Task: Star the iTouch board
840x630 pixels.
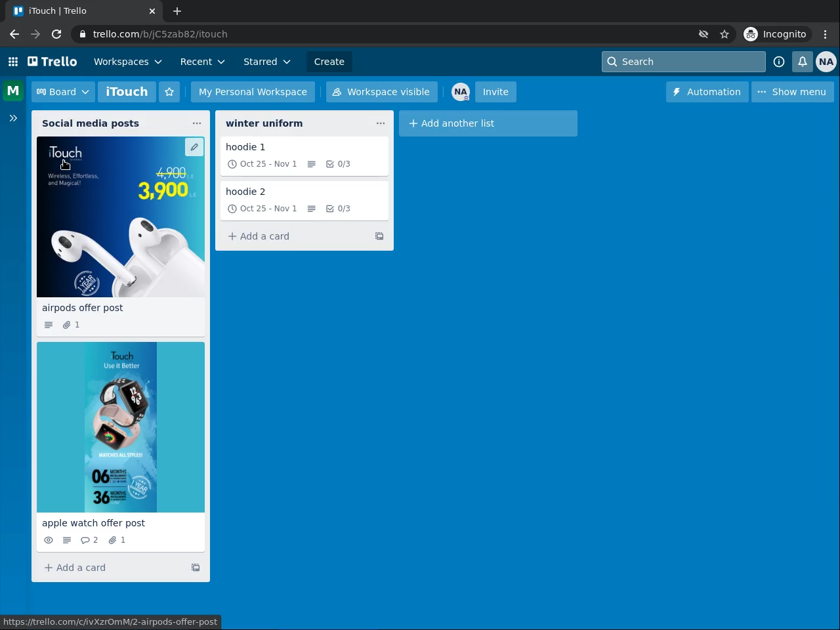Action: click(x=169, y=92)
